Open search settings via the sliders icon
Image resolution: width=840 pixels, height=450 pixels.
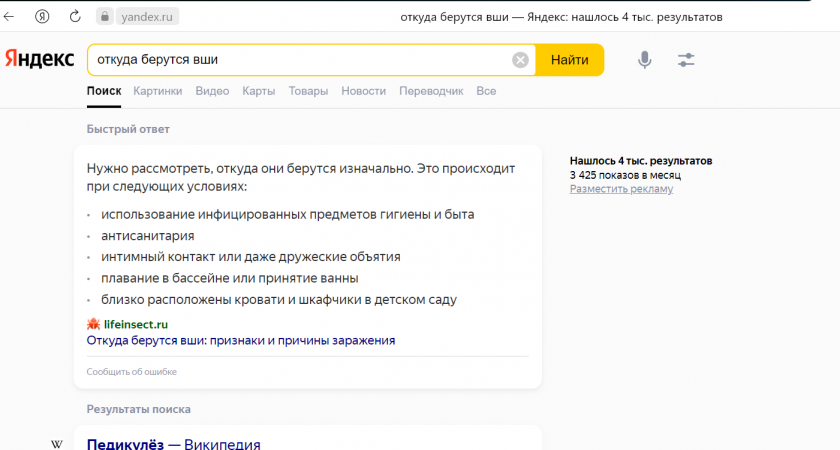pos(686,59)
